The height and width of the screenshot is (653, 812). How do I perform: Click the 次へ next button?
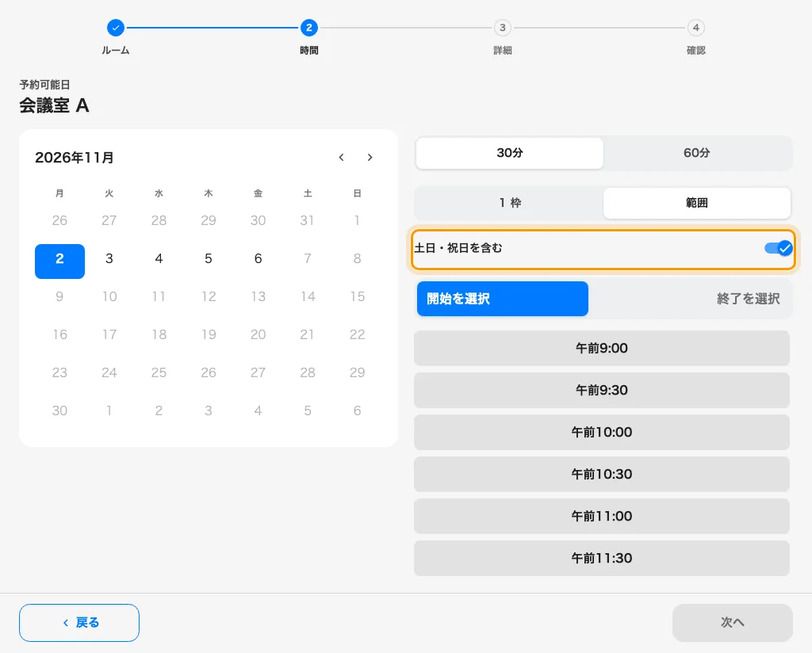(x=732, y=622)
